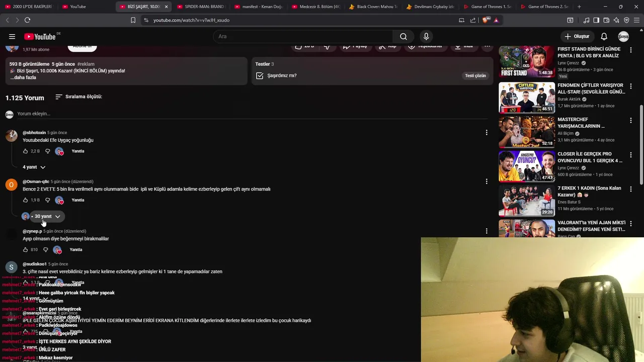The image size is (644, 362).
Task: Open menu for FENOMEN ÇİFTLER YARIŞIYOR video
Action: [630, 86]
